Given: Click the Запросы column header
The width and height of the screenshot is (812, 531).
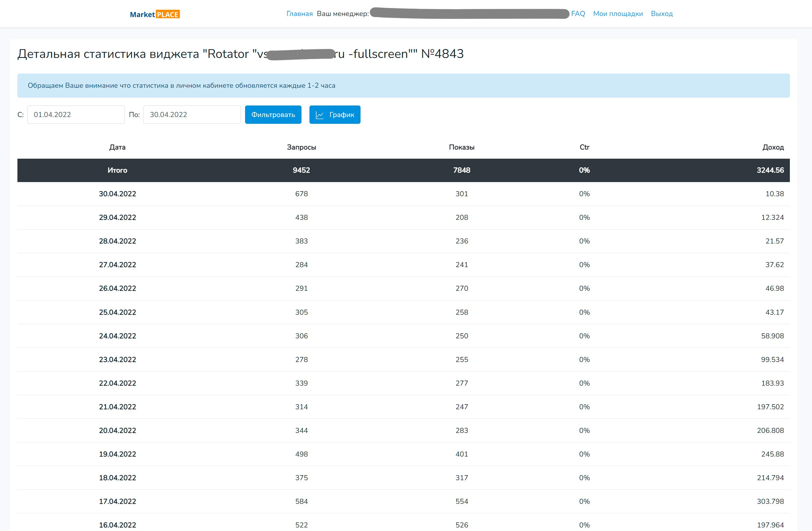Looking at the screenshot, I should point(301,147).
